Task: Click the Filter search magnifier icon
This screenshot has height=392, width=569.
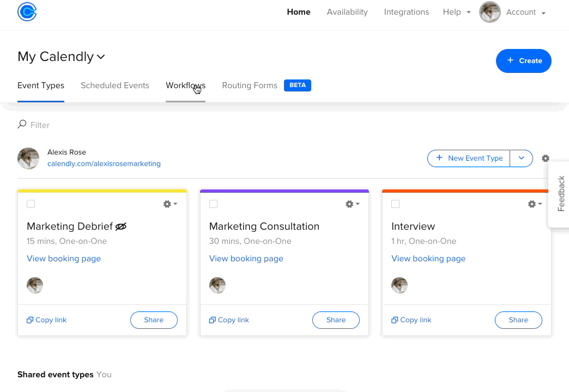Action: pyautogui.click(x=22, y=124)
